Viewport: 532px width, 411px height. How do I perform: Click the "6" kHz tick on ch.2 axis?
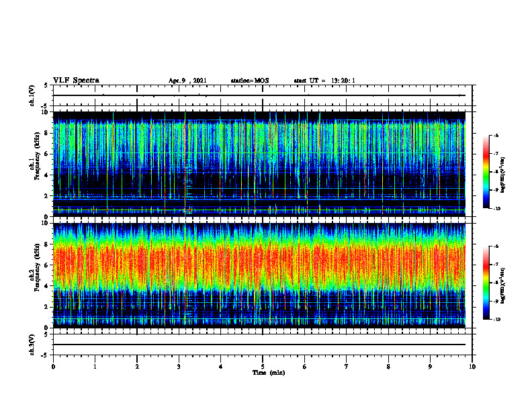[x=47, y=265]
